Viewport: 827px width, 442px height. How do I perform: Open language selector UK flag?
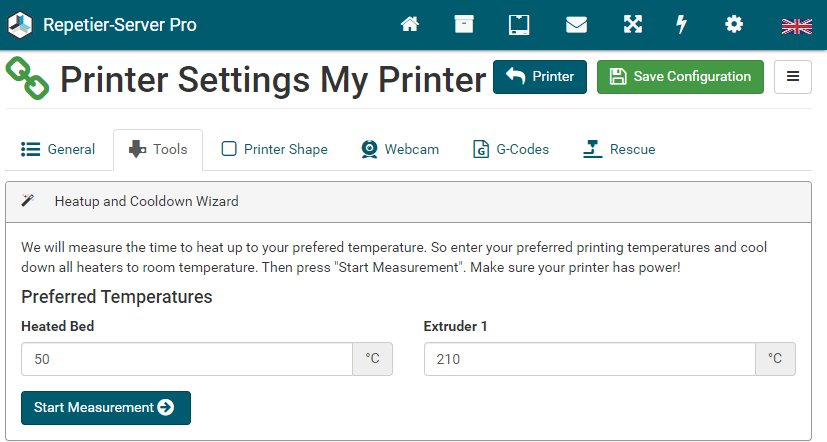click(796, 26)
